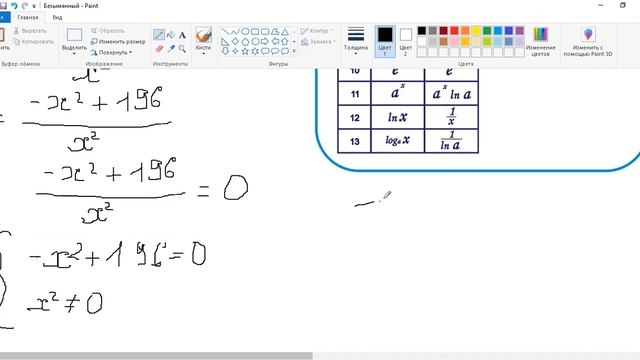Click Изменить размер button
640x360 pixels.
(x=118, y=42)
